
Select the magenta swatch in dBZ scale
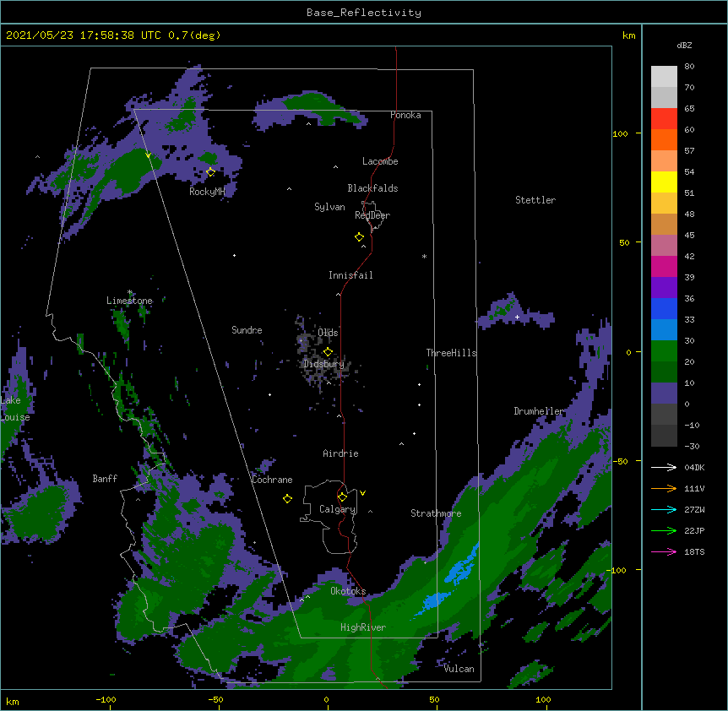[664, 266]
